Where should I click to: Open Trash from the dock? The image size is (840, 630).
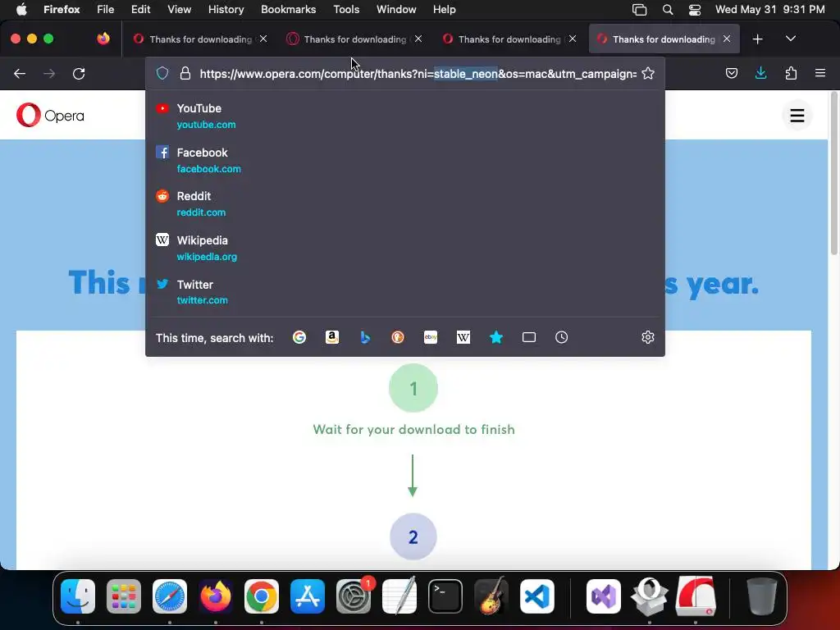click(x=762, y=596)
